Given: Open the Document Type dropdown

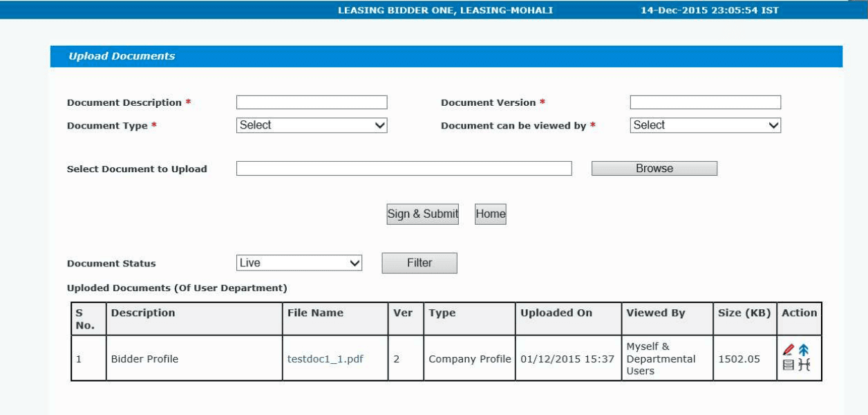Looking at the screenshot, I should [x=312, y=125].
